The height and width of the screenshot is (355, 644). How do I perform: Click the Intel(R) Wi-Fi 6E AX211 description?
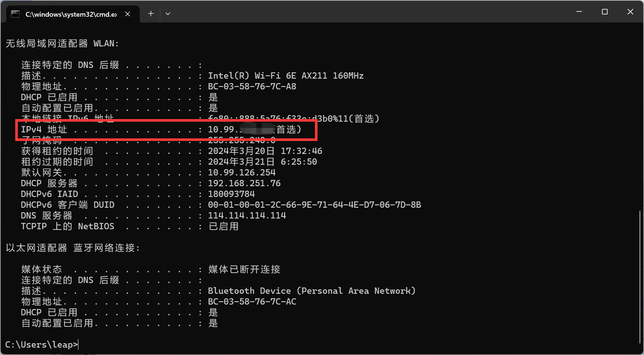point(286,76)
